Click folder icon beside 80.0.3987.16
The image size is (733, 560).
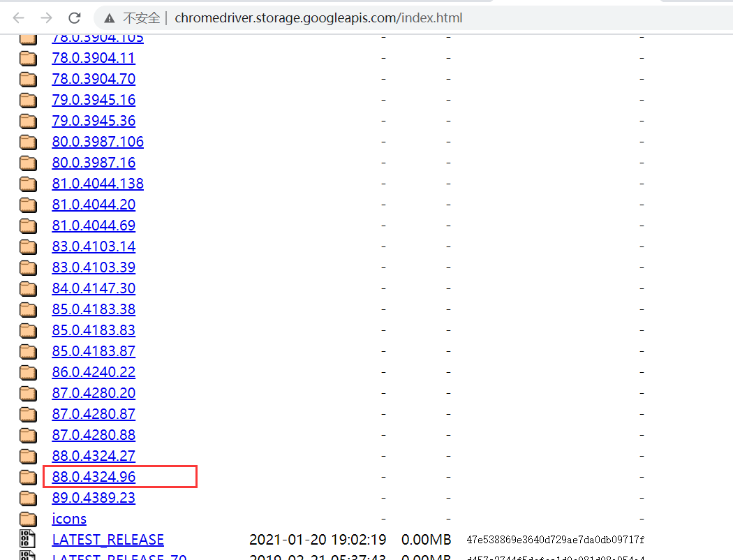[28, 163]
